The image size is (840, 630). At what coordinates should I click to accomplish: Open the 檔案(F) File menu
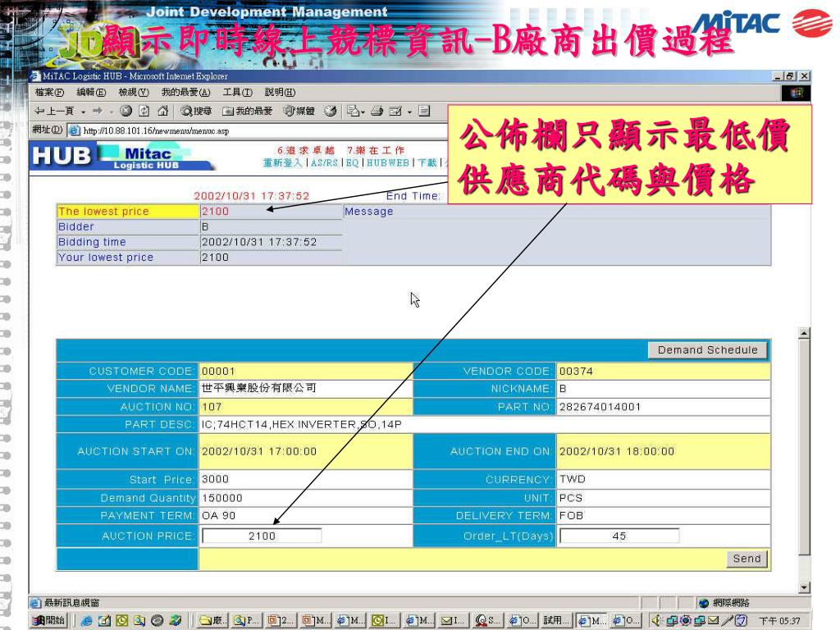click(x=49, y=92)
